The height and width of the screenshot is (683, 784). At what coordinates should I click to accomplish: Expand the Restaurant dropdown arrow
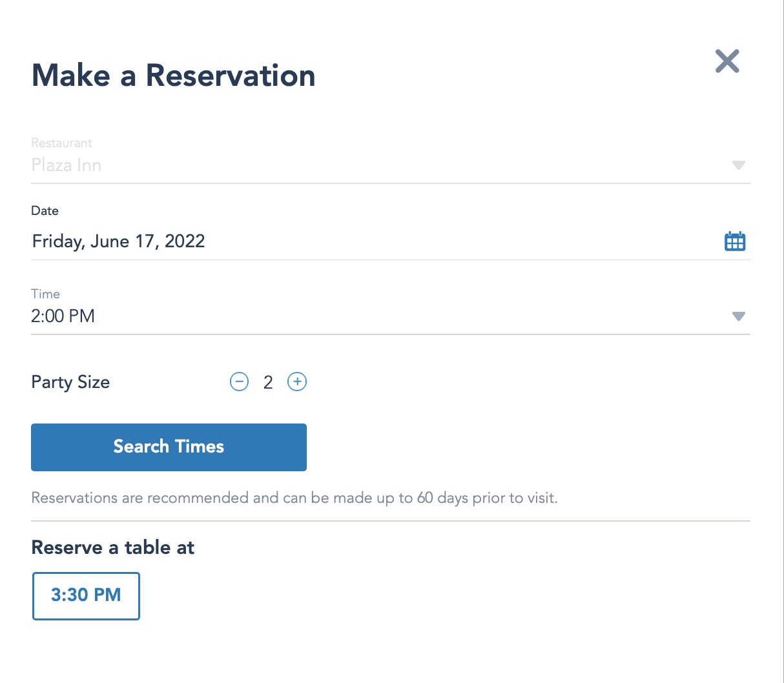[739, 165]
